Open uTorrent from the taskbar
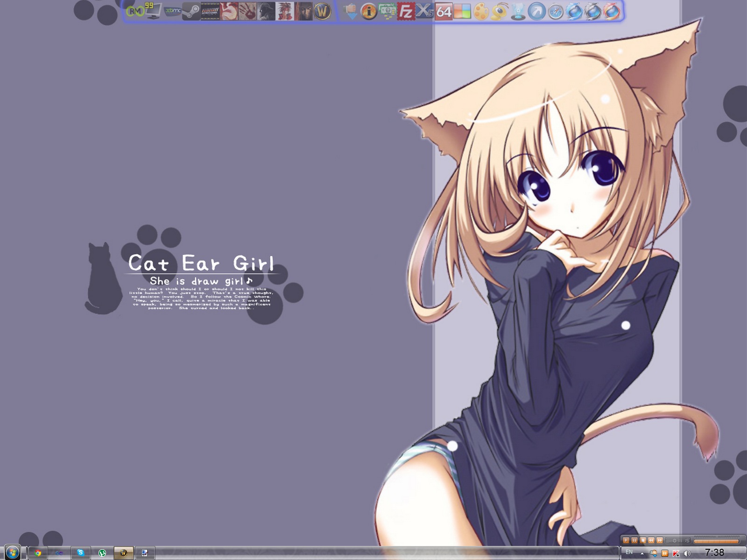747x560 pixels. click(102, 553)
